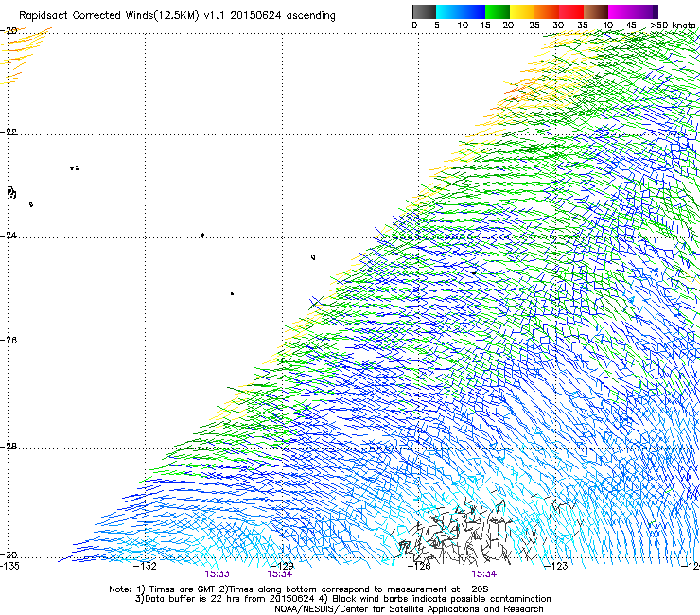Click the '0' label under the color bar
The width and height of the screenshot is (700, 615).
tap(414, 26)
